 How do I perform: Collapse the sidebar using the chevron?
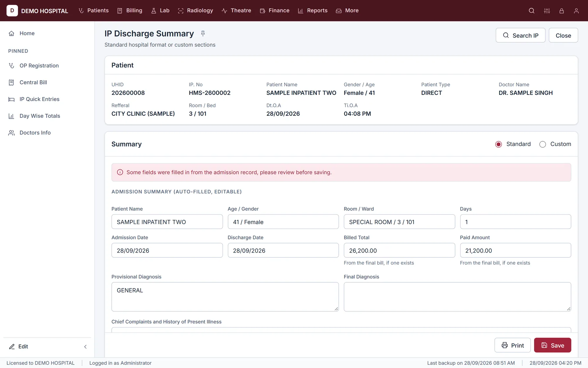point(85,346)
